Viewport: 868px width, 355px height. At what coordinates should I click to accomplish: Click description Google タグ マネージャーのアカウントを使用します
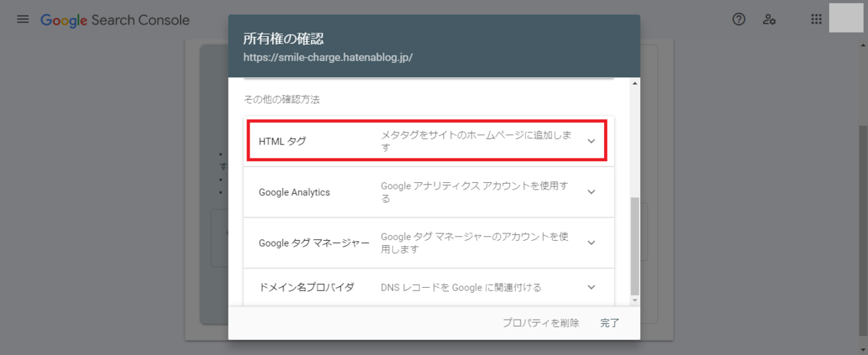475,242
